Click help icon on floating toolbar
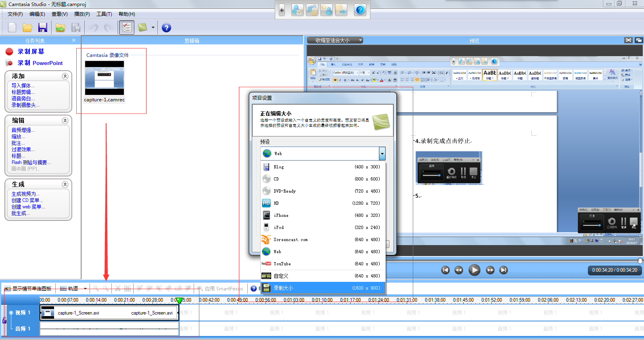Viewport: 644px width, 340px height. tap(360, 10)
